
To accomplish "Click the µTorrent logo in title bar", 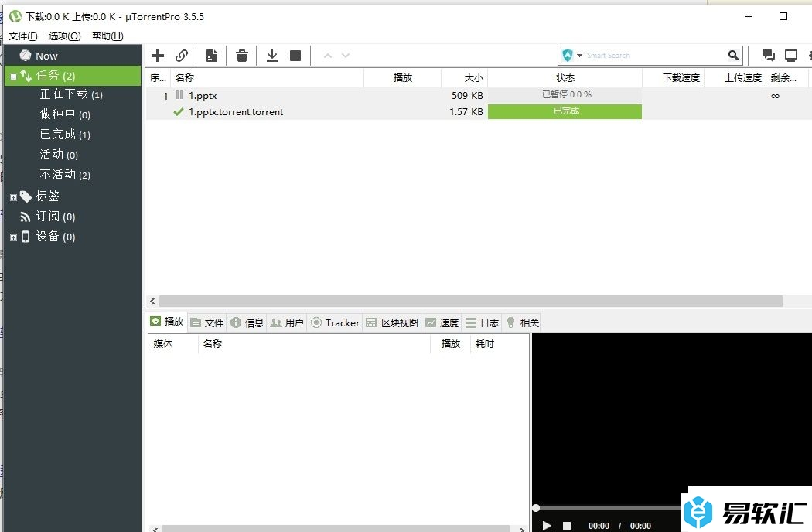I will 15,16.
